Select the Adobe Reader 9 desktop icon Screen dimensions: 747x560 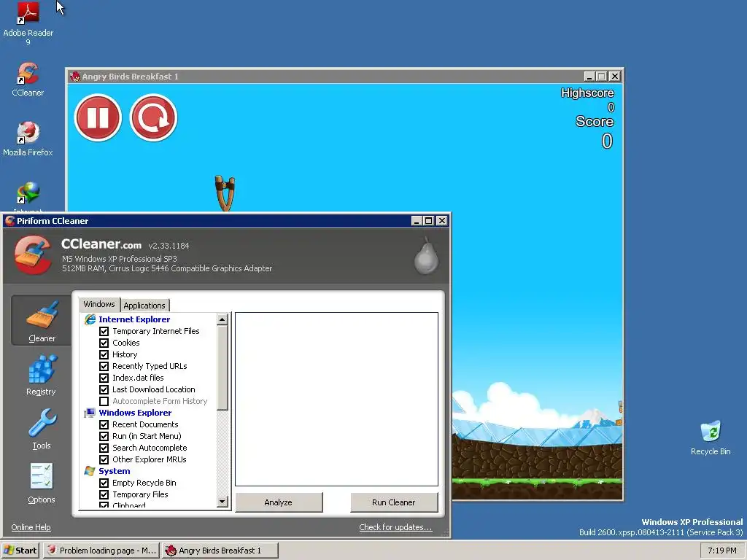[x=28, y=24]
